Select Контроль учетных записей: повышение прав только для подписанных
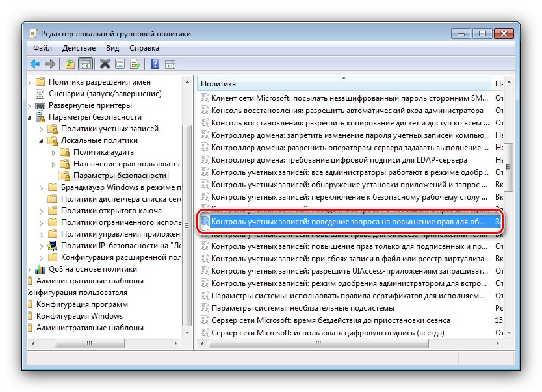542x392 pixels. pyautogui.click(x=349, y=246)
